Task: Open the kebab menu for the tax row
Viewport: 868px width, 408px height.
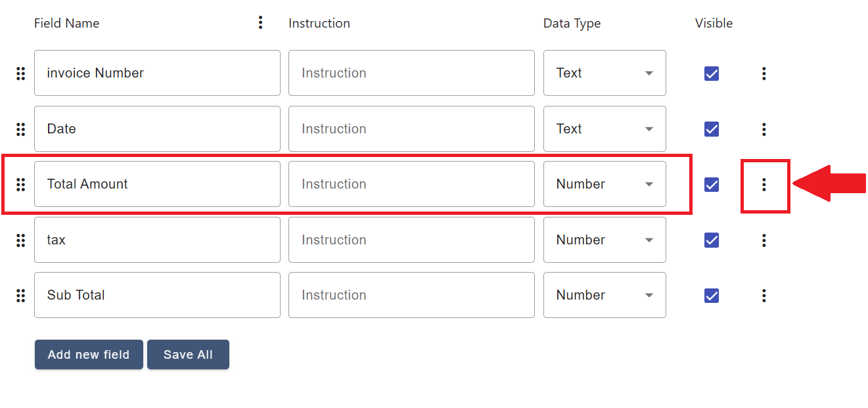Action: pyautogui.click(x=764, y=240)
